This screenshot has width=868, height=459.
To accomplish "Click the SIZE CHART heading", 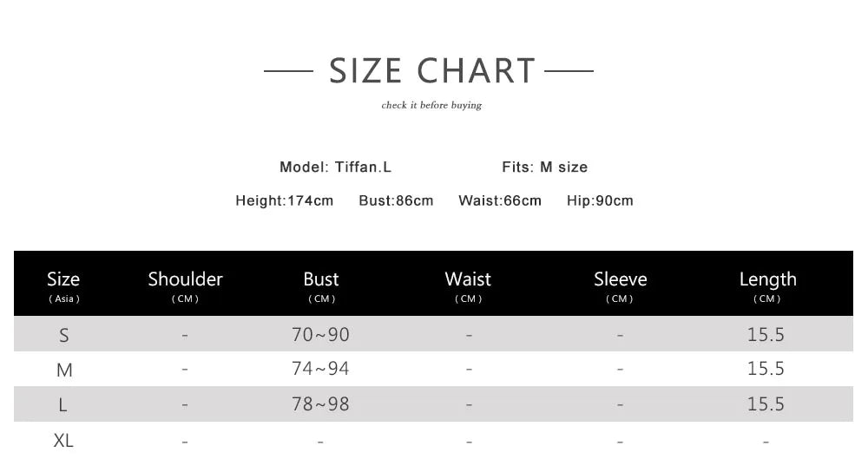I will pos(431,70).
